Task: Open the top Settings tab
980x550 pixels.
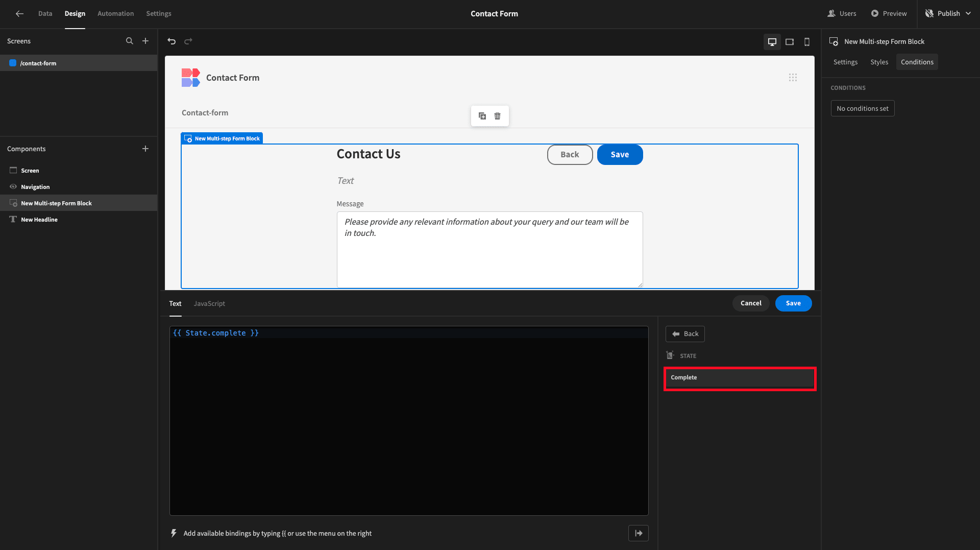Action: (x=159, y=14)
